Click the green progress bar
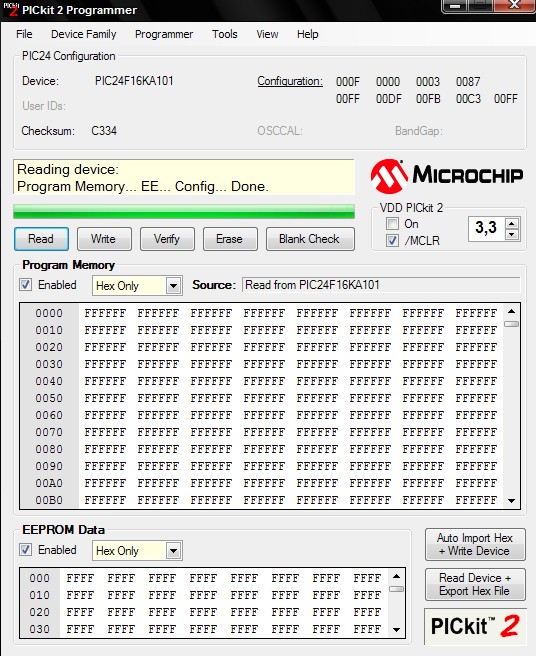 coord(184,212)
